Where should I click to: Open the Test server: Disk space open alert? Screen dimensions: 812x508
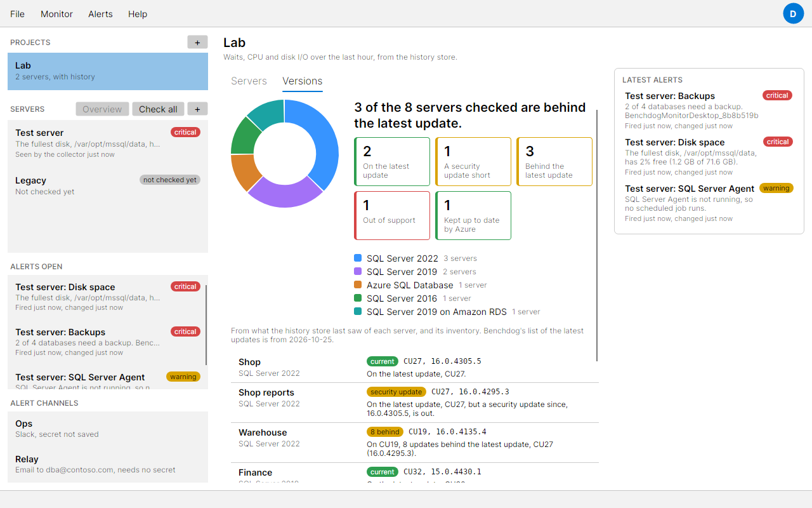tap(107, 297)
